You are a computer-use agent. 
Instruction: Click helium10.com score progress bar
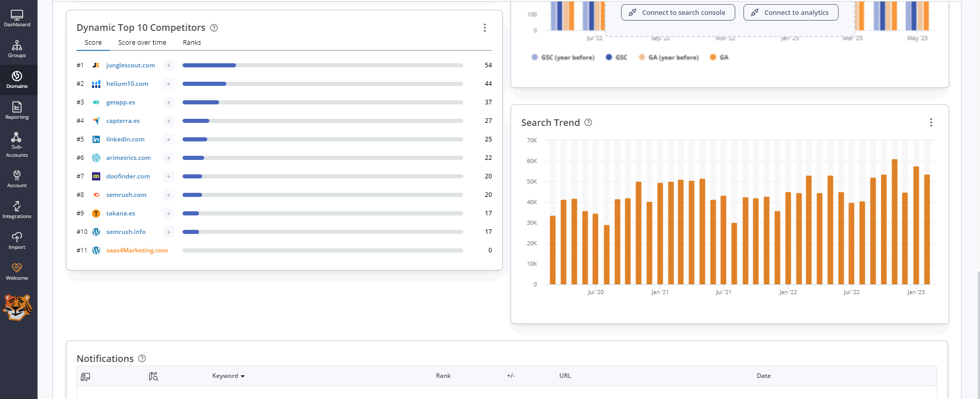(x=323, y=84)
